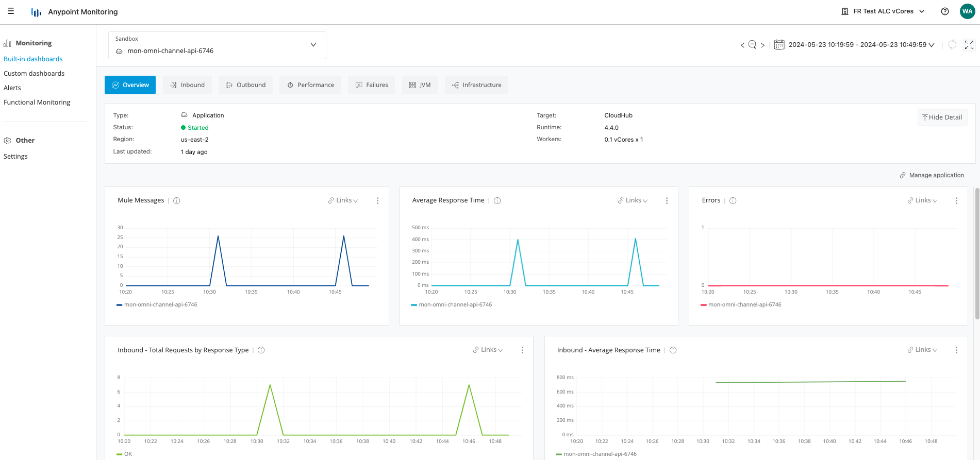980x460 pixels.
Task: Click the help question mark icon
Action: (944, 11)
